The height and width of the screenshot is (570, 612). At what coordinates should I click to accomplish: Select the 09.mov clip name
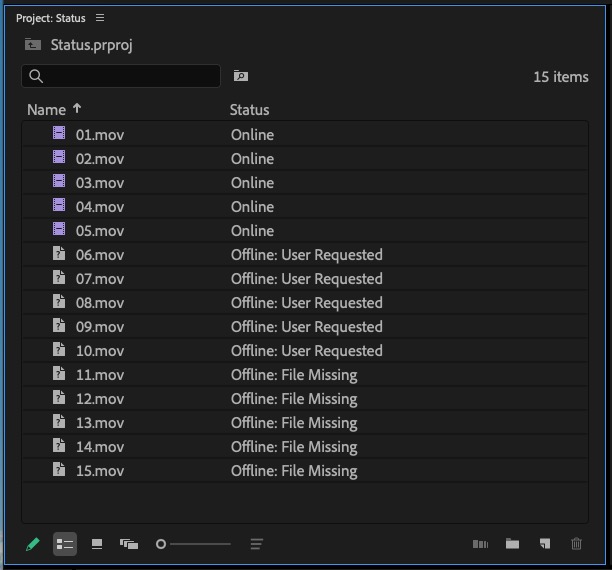coord(100,327)
